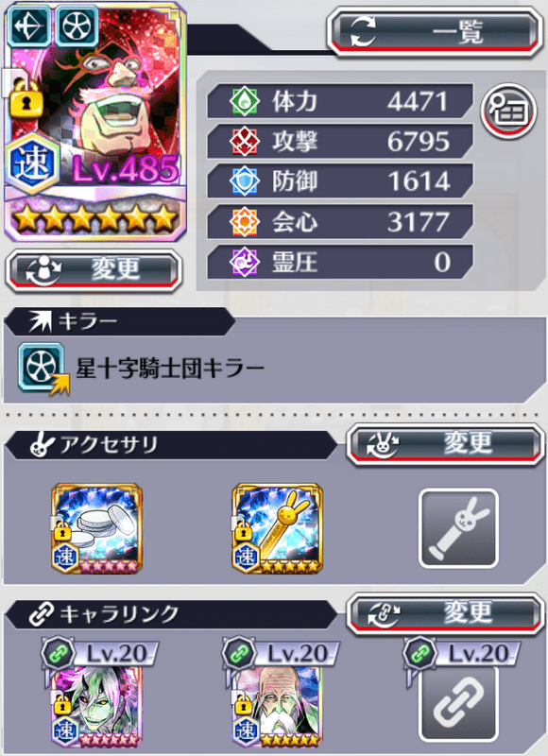Open the 一覧 list button
Image resolution: width=548 pixels, height=756 pixels.
(435, 32)
